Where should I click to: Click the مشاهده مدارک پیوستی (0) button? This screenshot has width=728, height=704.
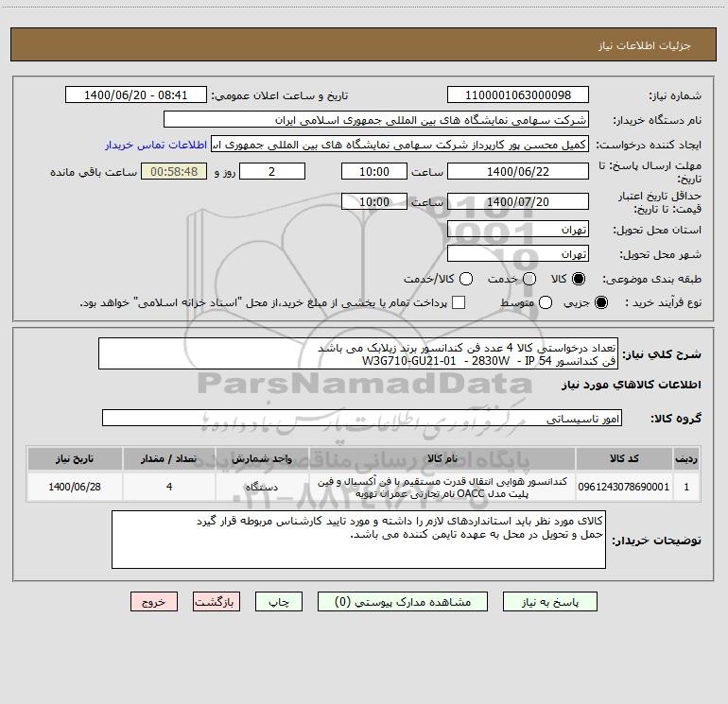coord(403,602)
